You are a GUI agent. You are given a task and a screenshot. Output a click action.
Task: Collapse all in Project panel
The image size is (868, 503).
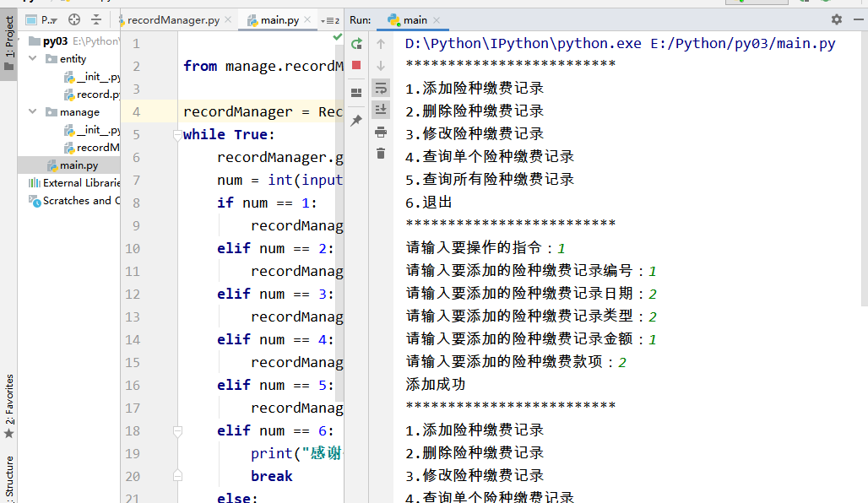coord(96,20)
